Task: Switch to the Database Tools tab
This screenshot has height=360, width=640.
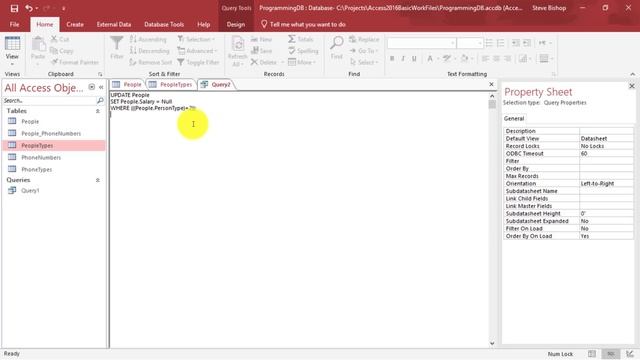Action: pyautogui.click(x=164, y=24)
